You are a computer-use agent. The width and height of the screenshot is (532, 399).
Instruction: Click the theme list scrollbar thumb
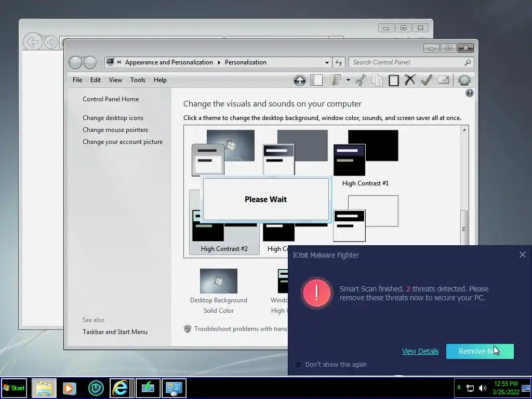464,229
